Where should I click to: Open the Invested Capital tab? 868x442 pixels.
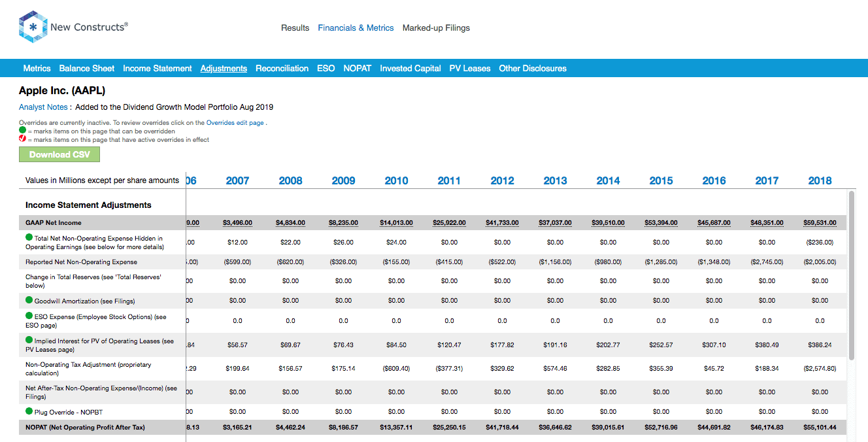tap(410, 68)
